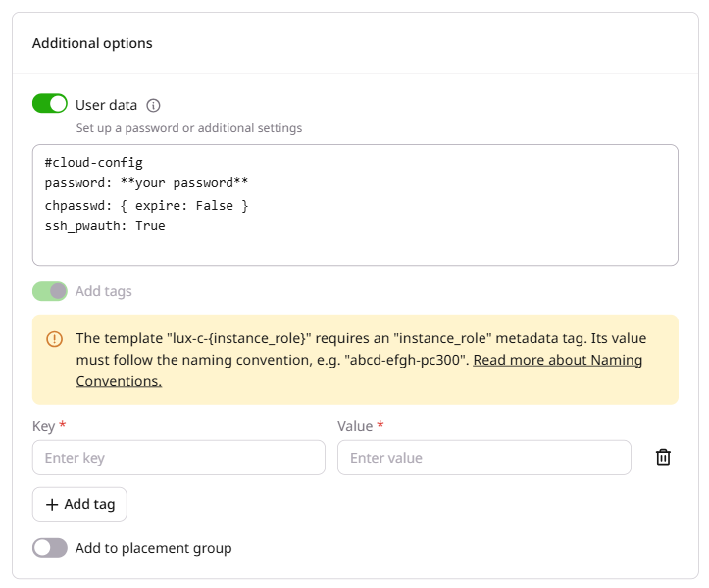This screenshot has width=709, height=588.
Task: Click the 'Set up a password or additional settings' text
Action: [189, 128]
